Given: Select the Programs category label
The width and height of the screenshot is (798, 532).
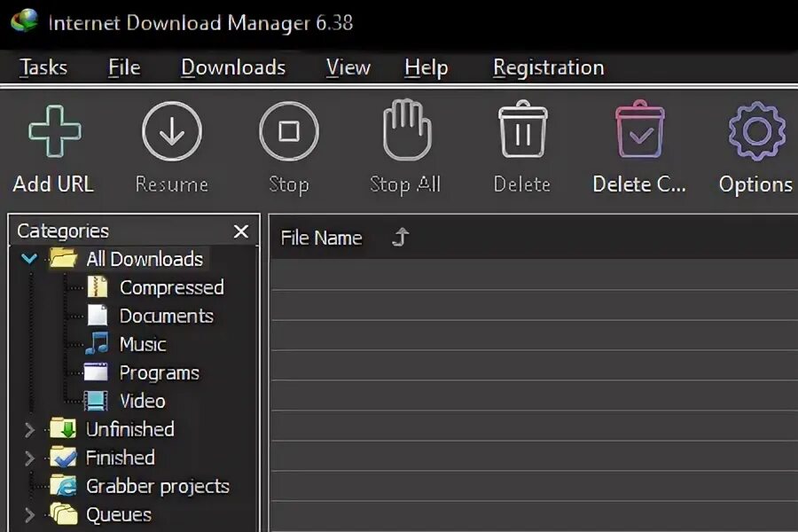Looking at the screenshot, I should coord(160,373).
